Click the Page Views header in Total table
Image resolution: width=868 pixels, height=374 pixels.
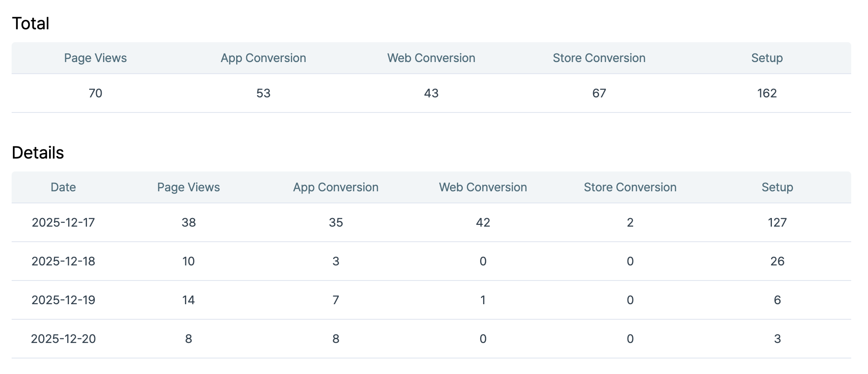tap(95, 58)
